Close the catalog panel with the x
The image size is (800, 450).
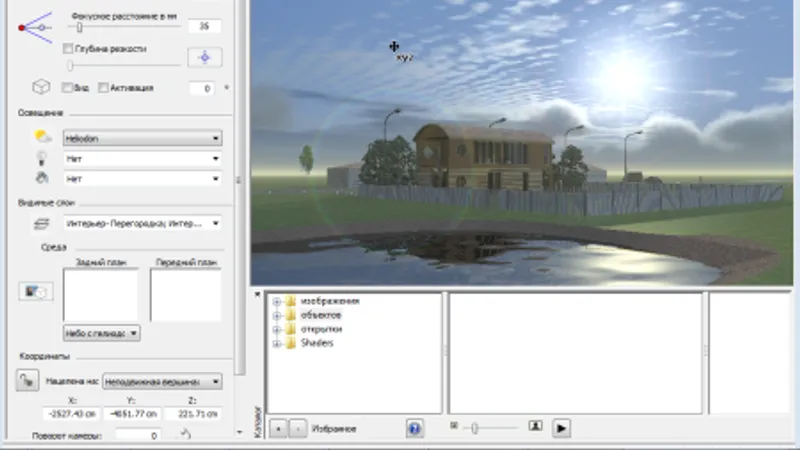point(257,294)
